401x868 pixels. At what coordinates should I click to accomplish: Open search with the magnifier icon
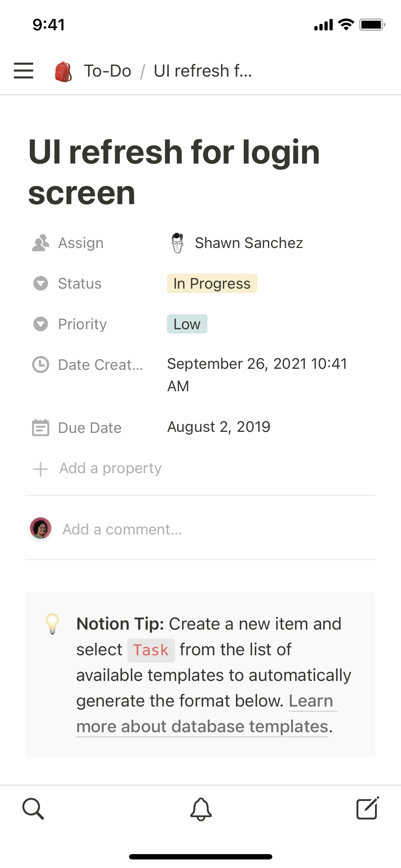33,808
